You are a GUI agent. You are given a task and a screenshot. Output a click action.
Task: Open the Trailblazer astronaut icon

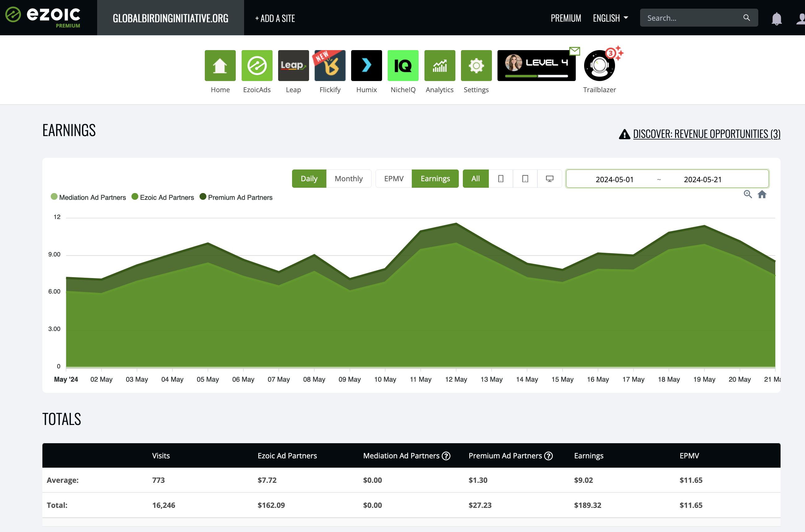click(599, 66)
